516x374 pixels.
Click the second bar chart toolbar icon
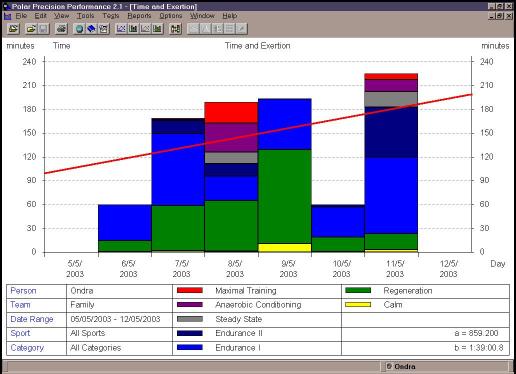tap(157, 29)
